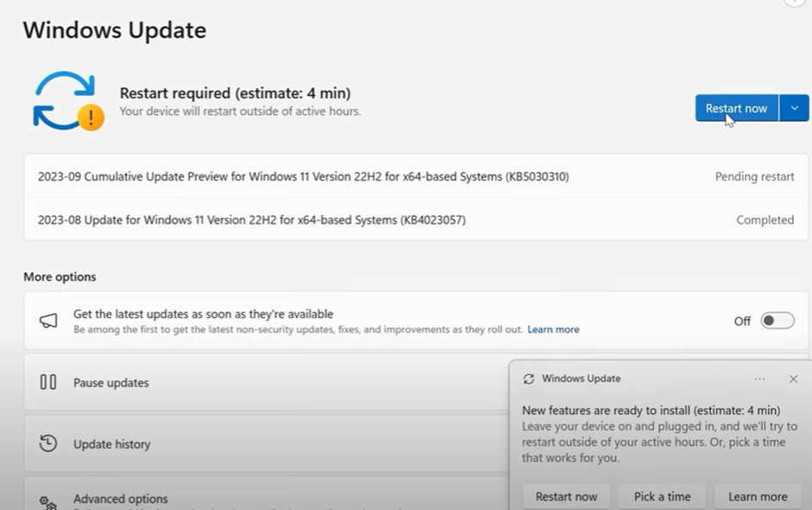Enable getting the latest updates immediately

click(777, 320)
